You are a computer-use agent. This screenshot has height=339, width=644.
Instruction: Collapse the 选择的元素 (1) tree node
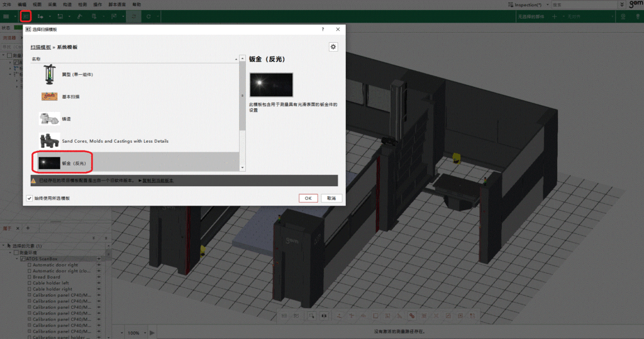pyautogui.click(x=4, y=246)
